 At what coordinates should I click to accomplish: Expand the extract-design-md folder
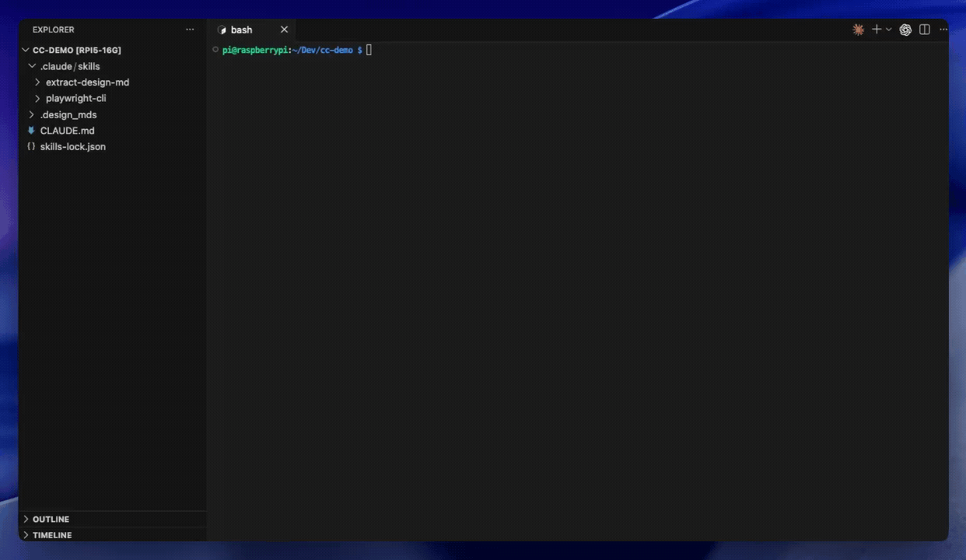37,82
